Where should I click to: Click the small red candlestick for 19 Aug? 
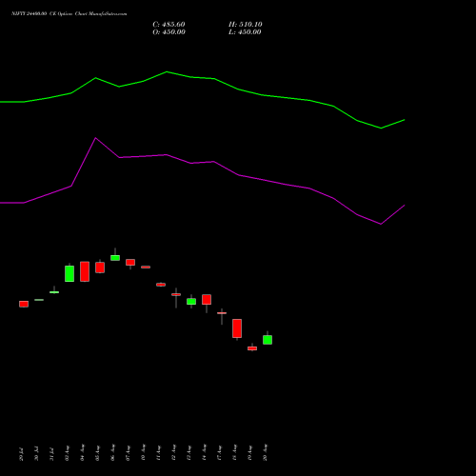(252, 348)
